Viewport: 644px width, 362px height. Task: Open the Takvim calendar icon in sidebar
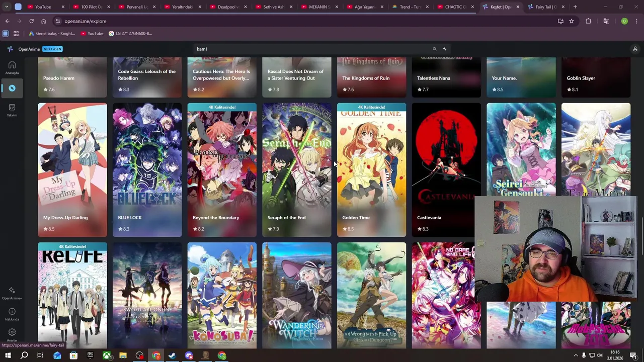12,107
